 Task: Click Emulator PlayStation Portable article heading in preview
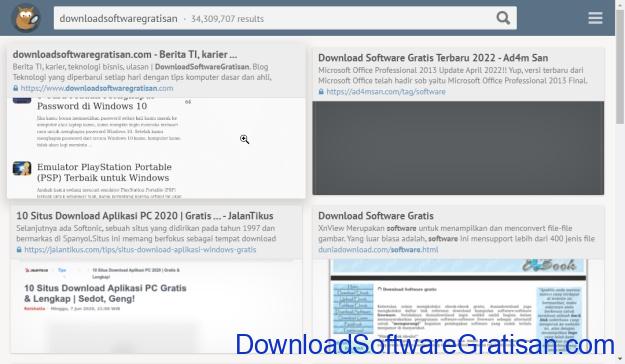[x=104, y=172]
